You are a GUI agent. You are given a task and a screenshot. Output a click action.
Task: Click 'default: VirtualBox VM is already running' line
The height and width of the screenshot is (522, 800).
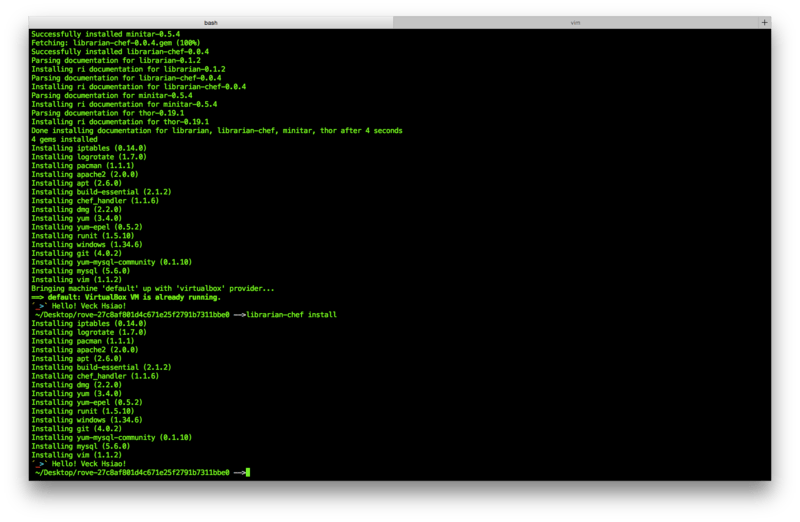126,297
